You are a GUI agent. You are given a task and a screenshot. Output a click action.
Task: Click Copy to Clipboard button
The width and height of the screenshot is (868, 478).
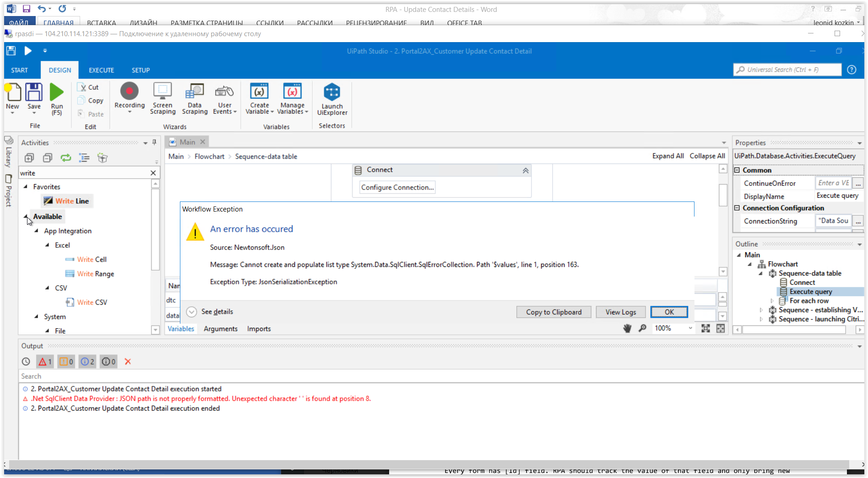(554, 312)
